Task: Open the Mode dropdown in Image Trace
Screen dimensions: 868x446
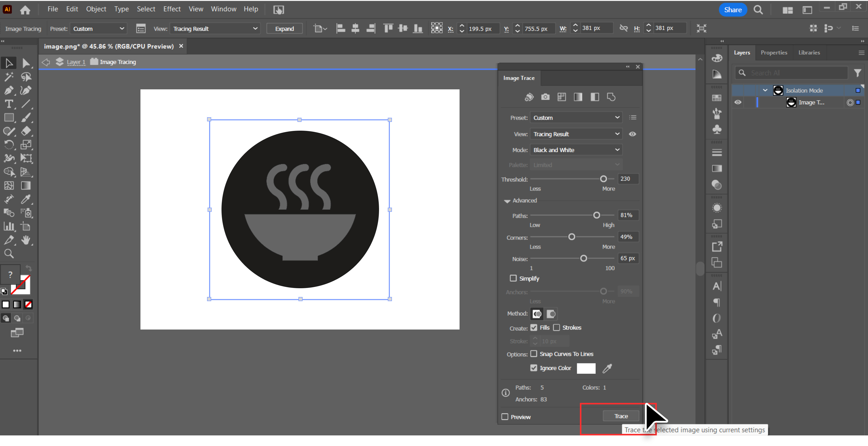Action: point(576,150)
